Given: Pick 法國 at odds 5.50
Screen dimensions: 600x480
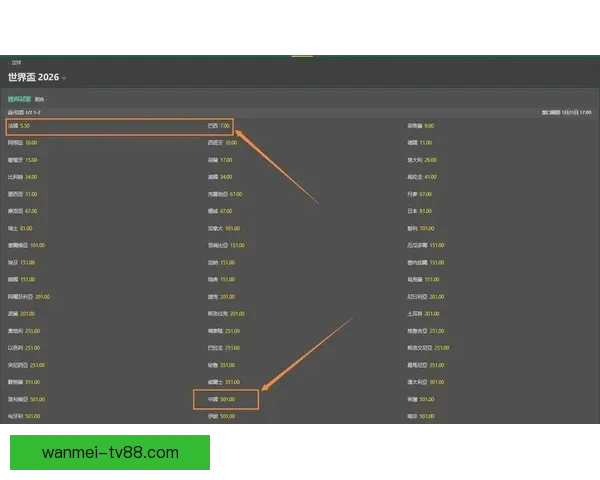Looking at the screenshot, I should [19, 126].
